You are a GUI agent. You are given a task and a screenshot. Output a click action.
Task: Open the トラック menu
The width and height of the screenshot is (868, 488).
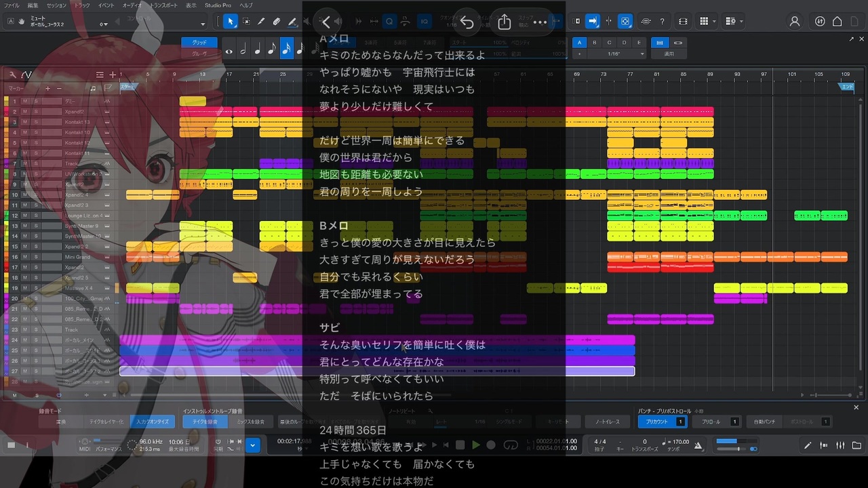81,5
